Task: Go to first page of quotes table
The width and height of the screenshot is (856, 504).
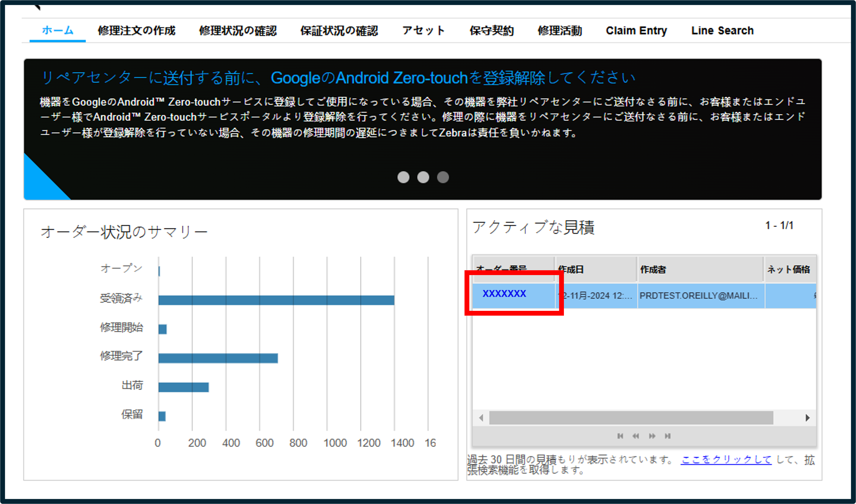Action: tap(620, 436)
